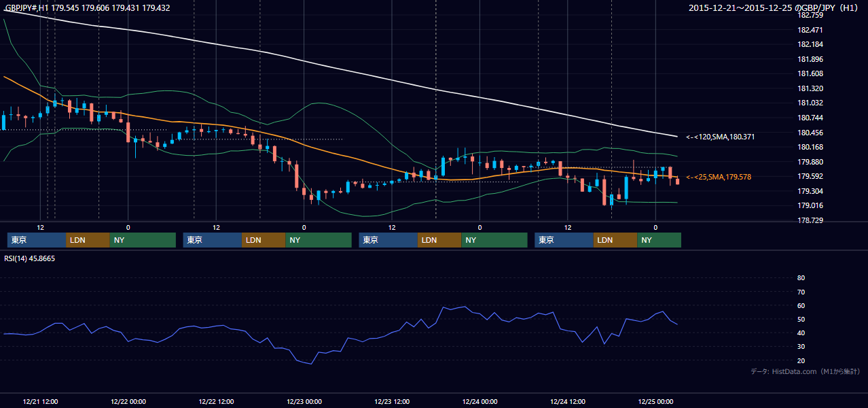
Task: Click the 180.744 price axis label
Action: 810,118
